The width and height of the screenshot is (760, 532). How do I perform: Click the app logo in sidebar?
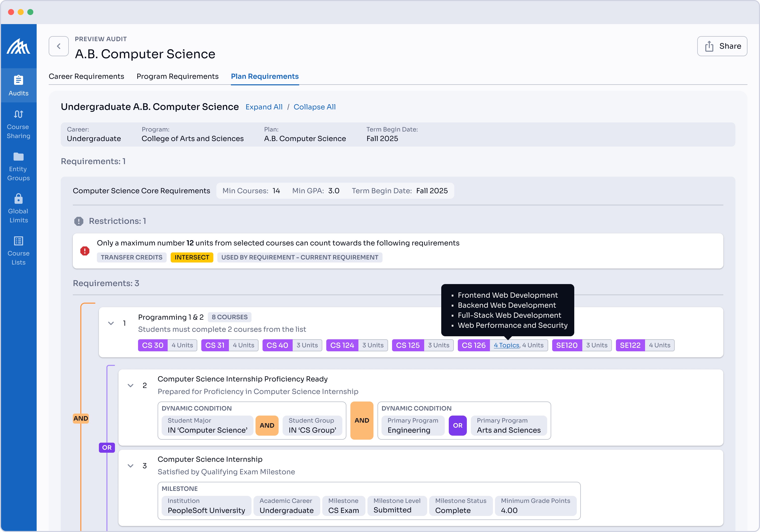19,46
